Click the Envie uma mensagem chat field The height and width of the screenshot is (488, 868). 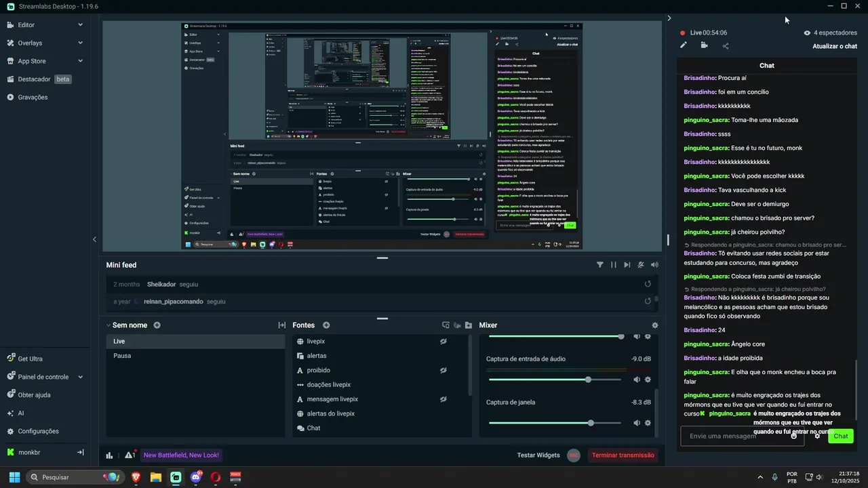tap(743, 436)
